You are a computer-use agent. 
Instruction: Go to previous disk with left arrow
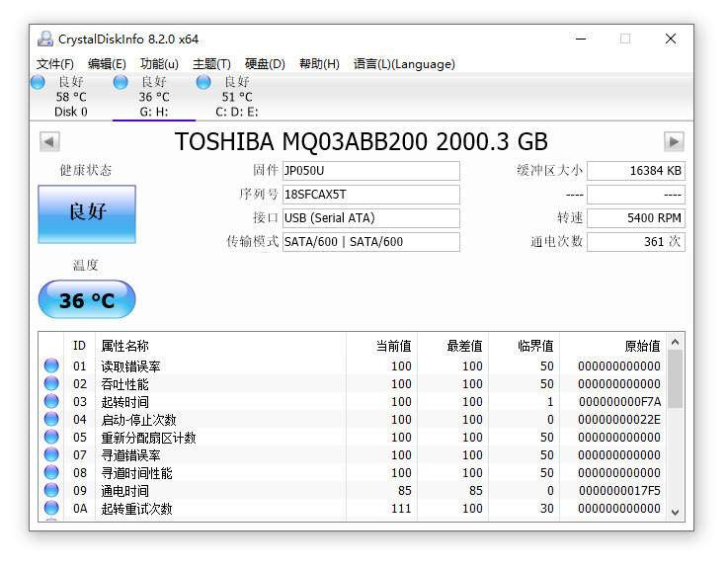pos(48,141)
